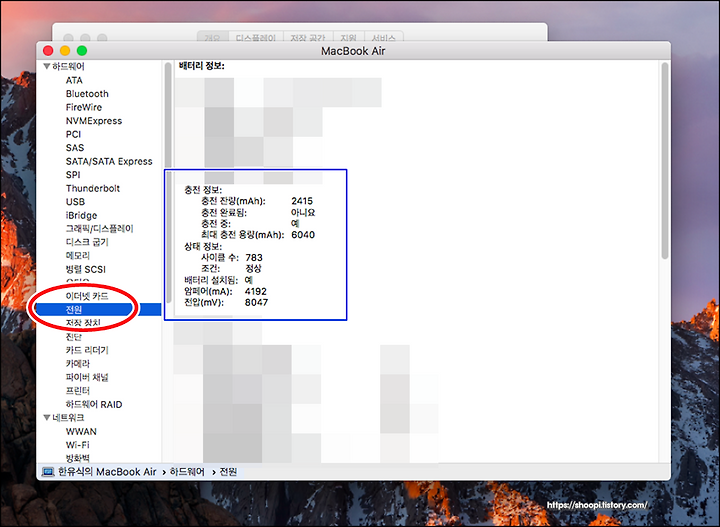This screenshot has height=527, width=720.
Task: Click the 하드웨어 category label in sidebar
Action: [68, 67]
